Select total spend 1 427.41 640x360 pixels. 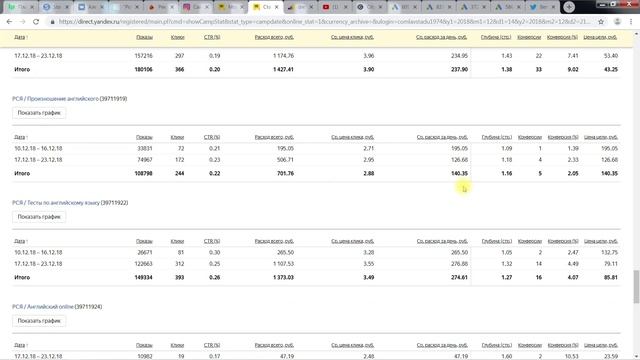(x=283, y=69)
